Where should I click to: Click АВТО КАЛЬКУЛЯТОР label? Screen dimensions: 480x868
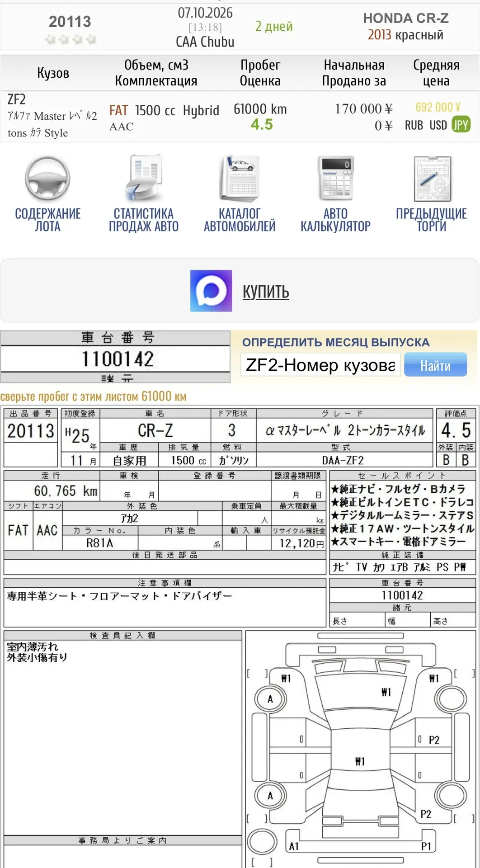click(x=335, y=220)
